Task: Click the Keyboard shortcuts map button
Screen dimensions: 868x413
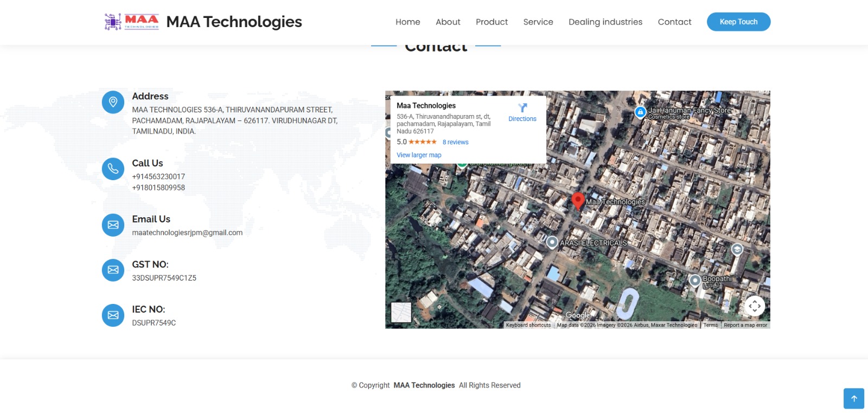Action: click(528, 325)
